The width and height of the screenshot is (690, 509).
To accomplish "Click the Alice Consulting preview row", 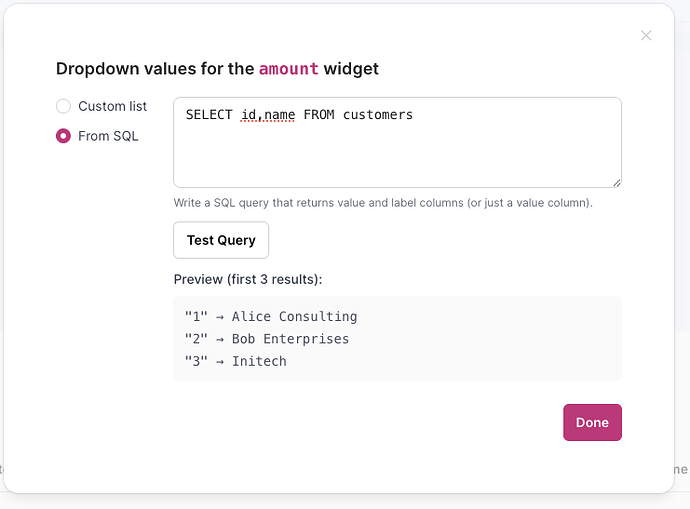I will pyautogui.click(x=271, y=317).
